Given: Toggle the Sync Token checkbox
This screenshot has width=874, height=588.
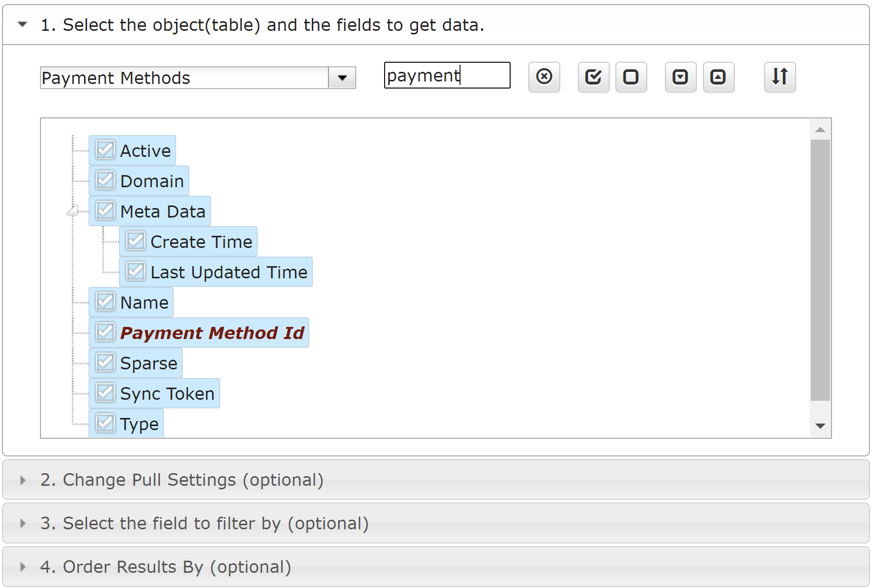Looking at the screenshot, I should (105, 393).
